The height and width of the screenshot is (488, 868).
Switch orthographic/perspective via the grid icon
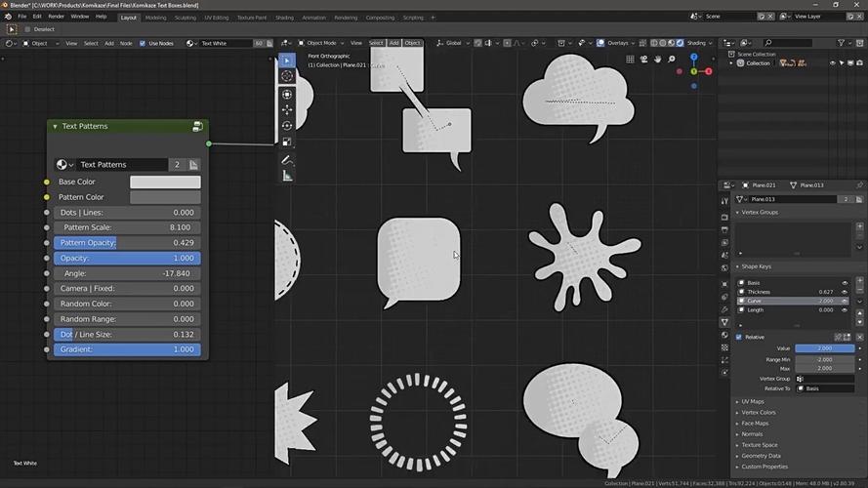630,60
